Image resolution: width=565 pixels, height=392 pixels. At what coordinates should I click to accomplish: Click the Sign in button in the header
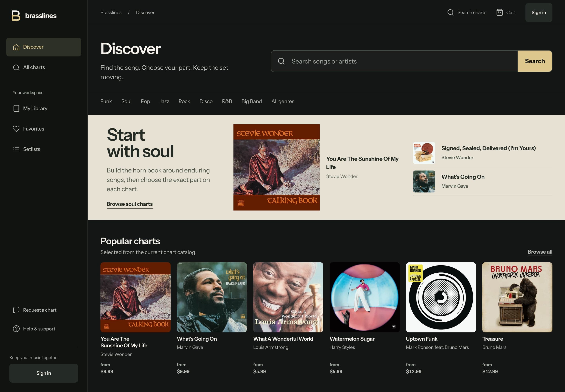[539, 13]
